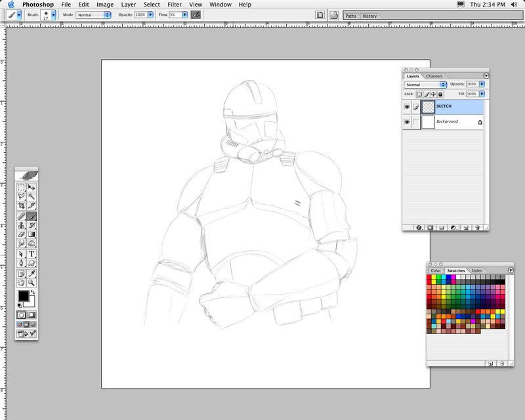The width and height of the screenshot is (525, 420).
Task: Open the layer blend mode dropdown
Action: [x=425, y=85]
